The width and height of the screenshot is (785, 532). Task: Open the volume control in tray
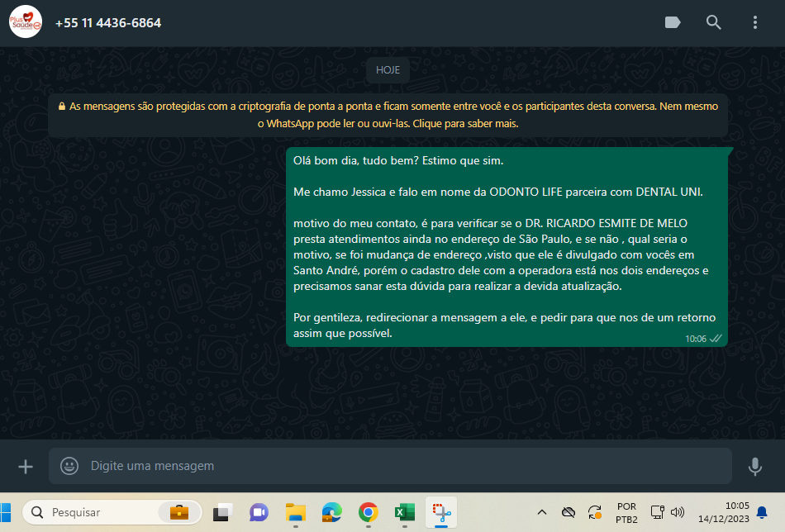(x=678, y=512)
